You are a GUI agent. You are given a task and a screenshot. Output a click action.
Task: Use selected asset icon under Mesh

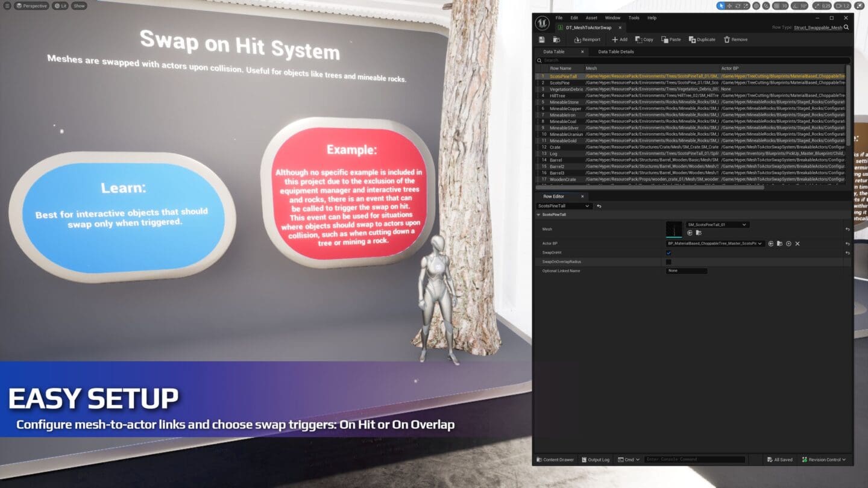(690, 233)
